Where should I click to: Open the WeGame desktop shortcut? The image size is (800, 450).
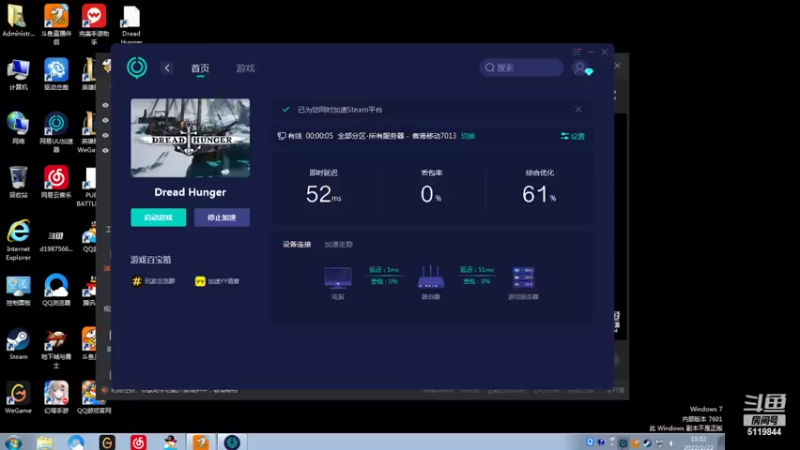(x=18, y=397)
